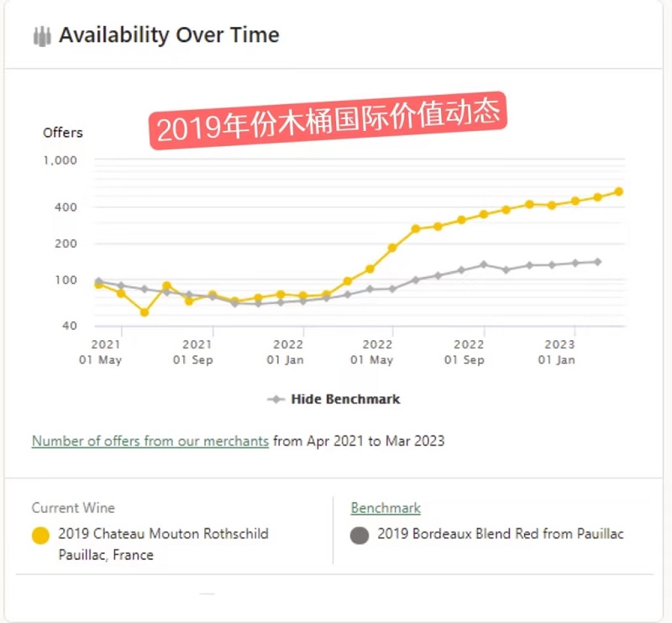
Task: Toggle the Hide Benchmark legend
Action: tap(333, 400)
